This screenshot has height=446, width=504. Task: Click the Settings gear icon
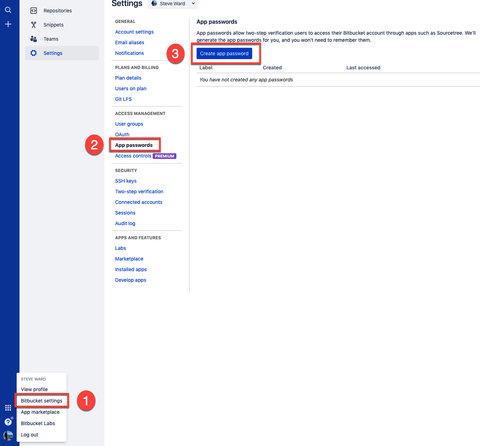coord(34,53)
